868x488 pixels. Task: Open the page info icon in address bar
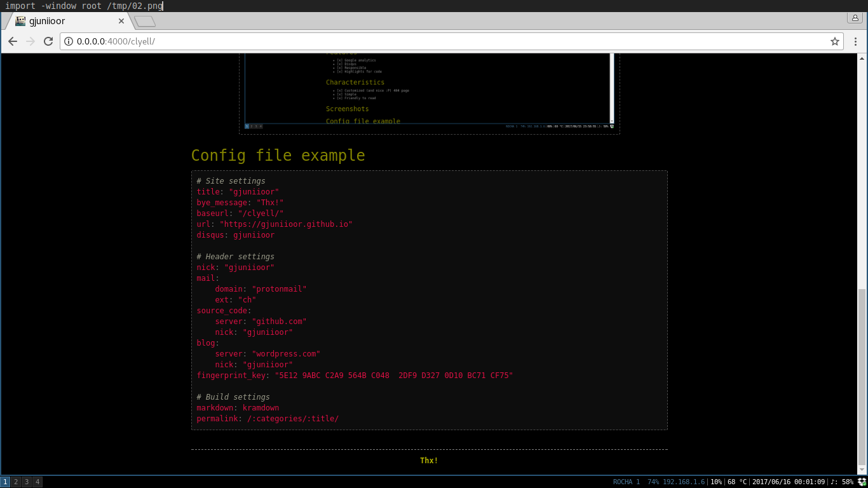tap(68, 41)
